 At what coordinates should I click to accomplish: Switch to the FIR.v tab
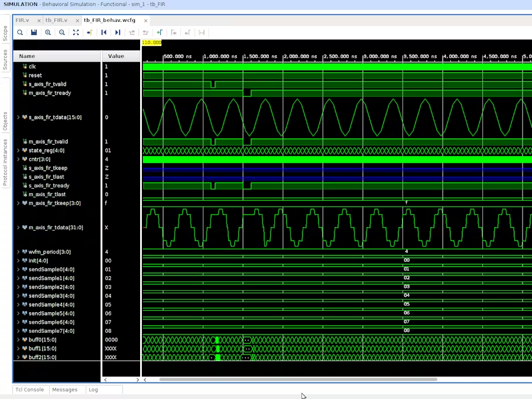coord(22,20)
